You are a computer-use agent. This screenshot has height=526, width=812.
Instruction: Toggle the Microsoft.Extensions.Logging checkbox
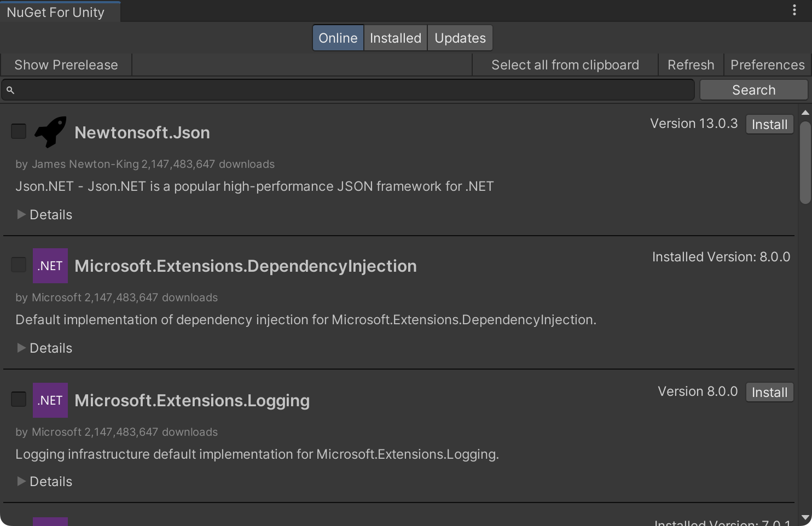tap(18, 399)
